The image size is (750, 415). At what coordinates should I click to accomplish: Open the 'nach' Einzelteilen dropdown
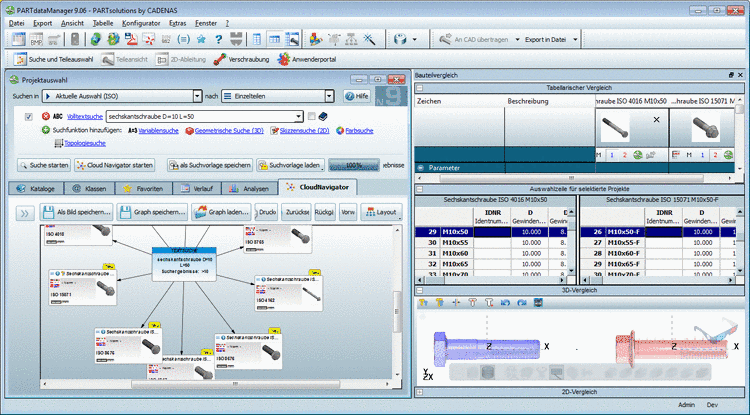click(x=329, y=96)
